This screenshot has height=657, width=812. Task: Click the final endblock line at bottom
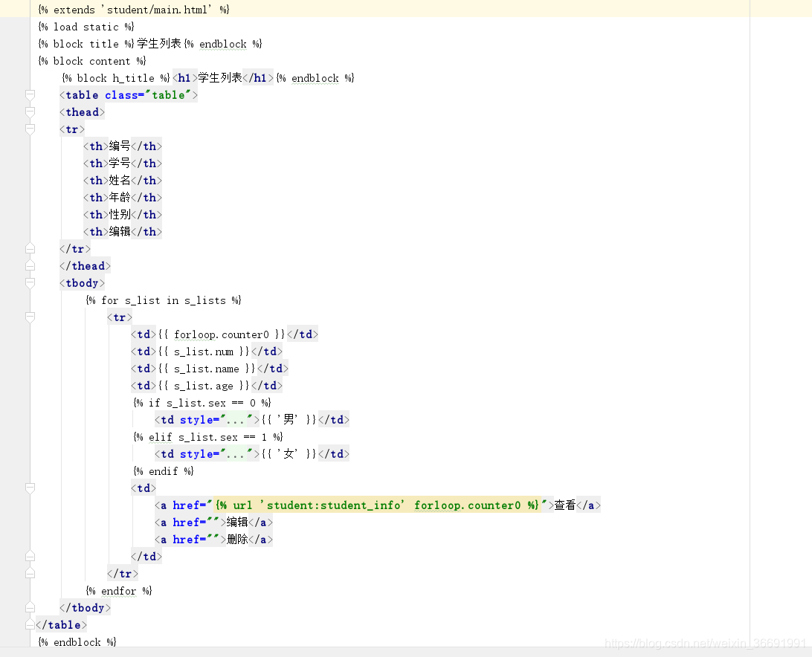(x=77, y=641)
